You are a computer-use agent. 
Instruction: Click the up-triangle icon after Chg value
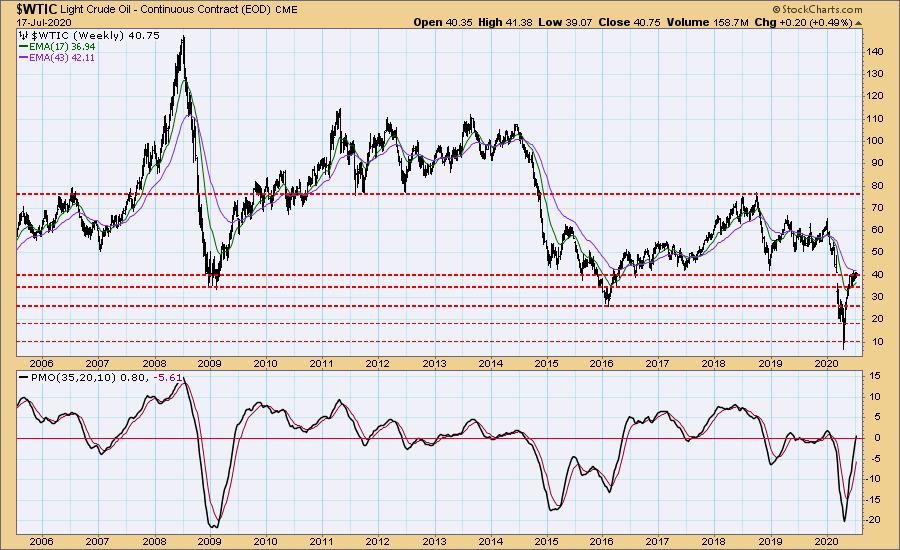coord(858,23)
